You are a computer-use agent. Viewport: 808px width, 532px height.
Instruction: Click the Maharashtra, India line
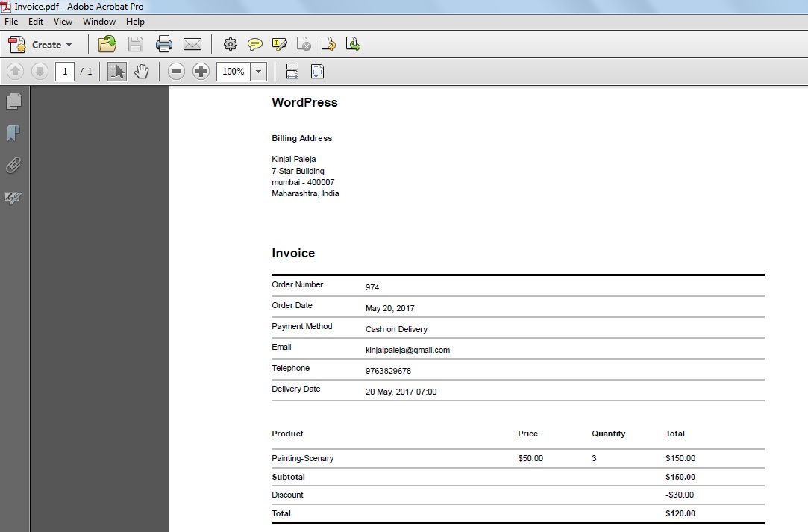tap(305, 194)
